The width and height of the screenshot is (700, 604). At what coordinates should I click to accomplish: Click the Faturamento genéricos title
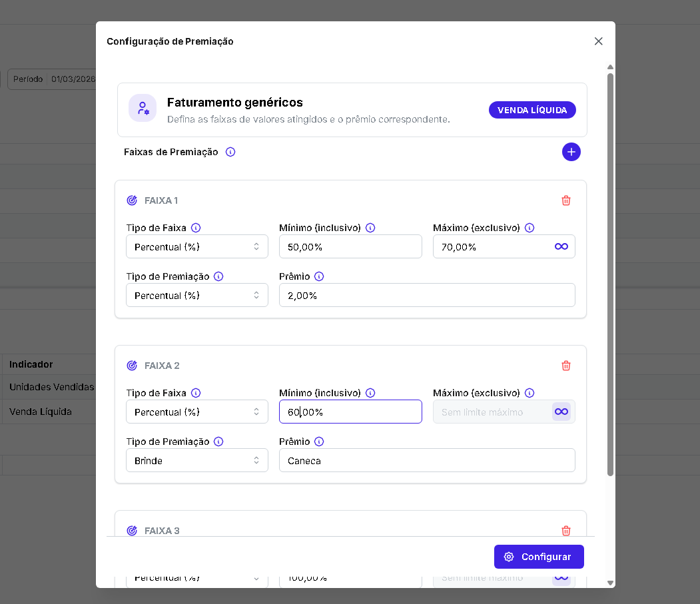click(x=235, y=103)
